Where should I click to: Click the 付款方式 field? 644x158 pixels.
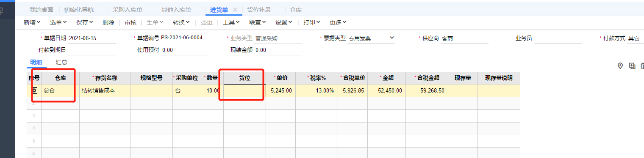(x=636, y=38)
